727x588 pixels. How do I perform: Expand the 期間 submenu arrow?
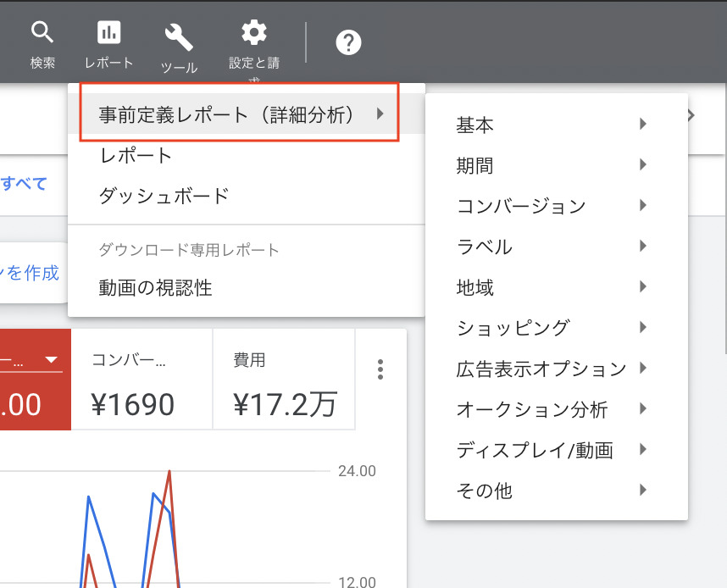click(x=643, y=165)
